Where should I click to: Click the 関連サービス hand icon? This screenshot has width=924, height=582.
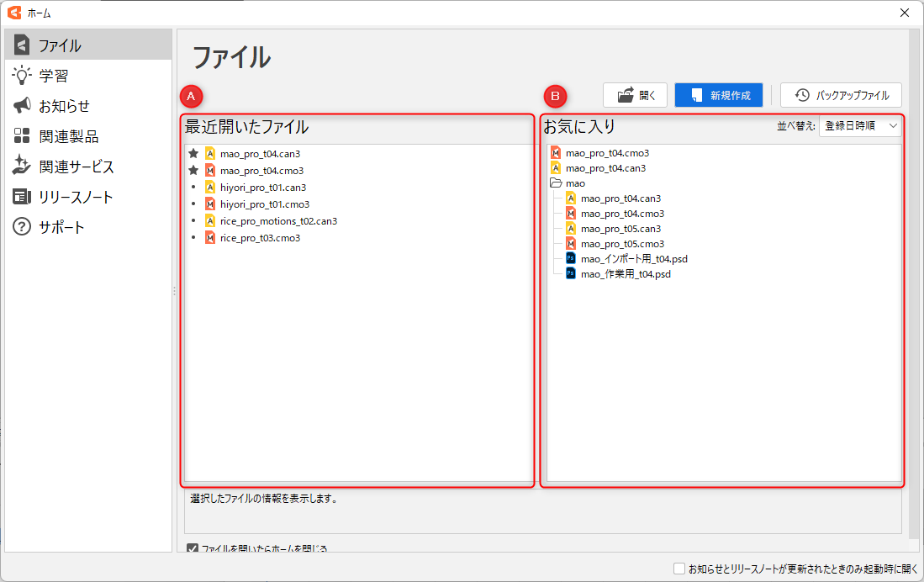22,167
